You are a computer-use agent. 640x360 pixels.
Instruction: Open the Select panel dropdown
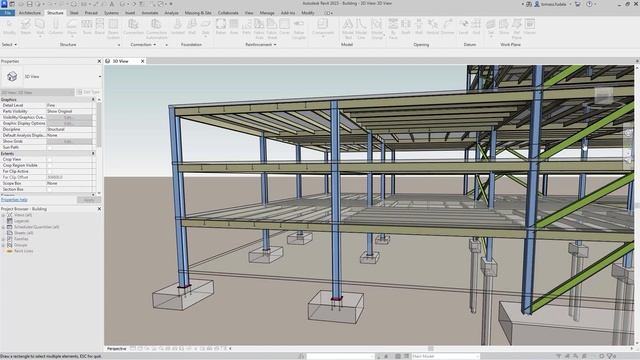9,44
